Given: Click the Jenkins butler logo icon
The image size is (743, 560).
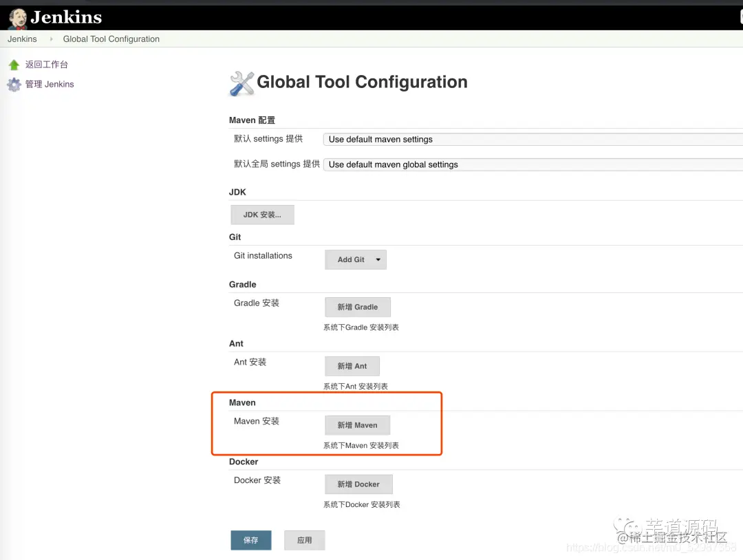Looking at the screenshot, I should (17, 19).
